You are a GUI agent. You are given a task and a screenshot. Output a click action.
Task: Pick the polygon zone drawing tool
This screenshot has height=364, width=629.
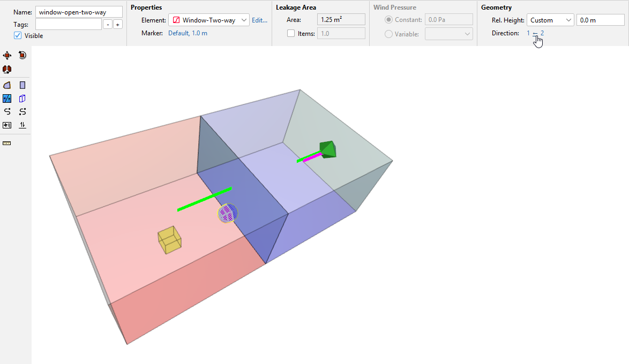(7, 85)
